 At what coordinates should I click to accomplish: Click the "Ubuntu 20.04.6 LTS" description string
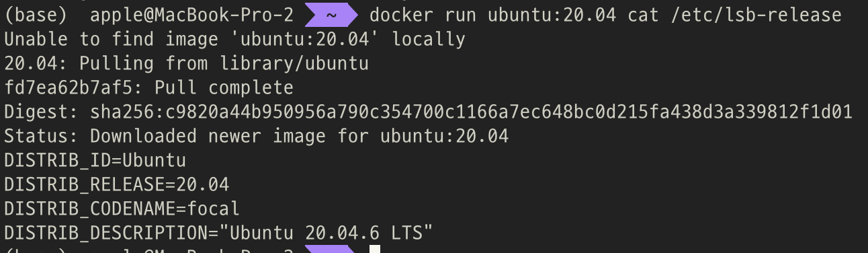(x=326, y=233)
